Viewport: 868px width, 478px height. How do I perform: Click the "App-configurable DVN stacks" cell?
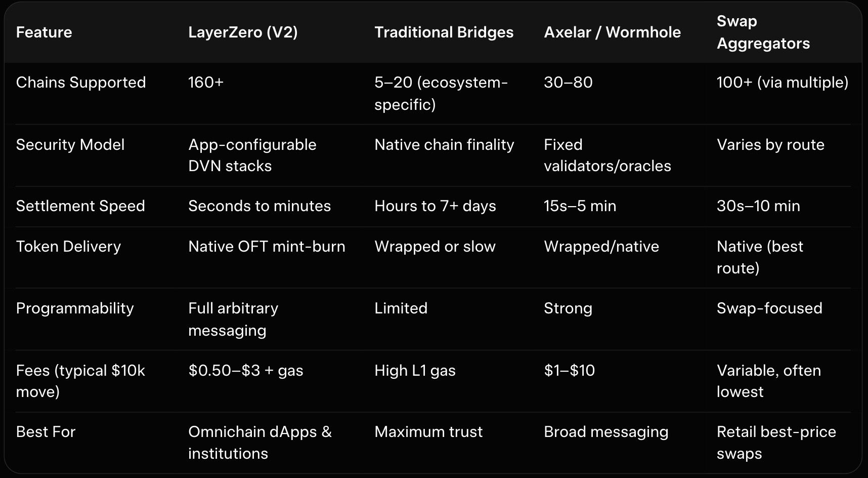pyautogui.click(x=252, y=155)
